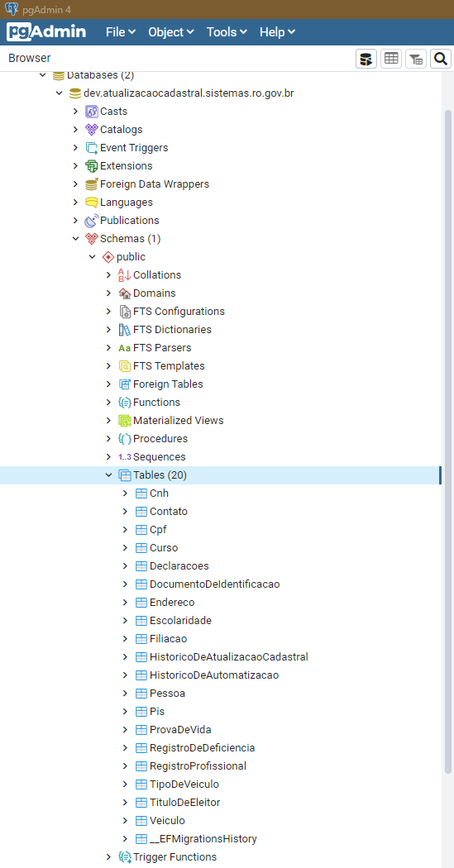Expand the Extensions node
454x868 pixels.
tap(76, 165)
